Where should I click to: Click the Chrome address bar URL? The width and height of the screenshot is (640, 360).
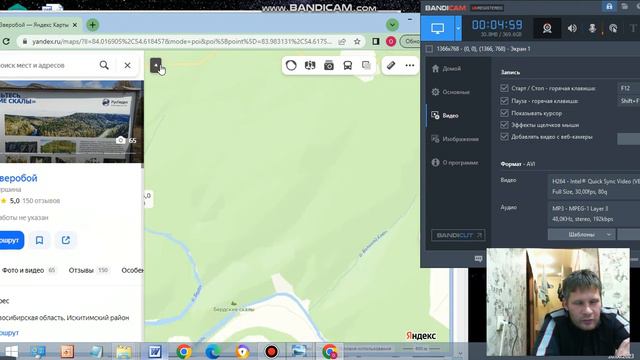182,41
